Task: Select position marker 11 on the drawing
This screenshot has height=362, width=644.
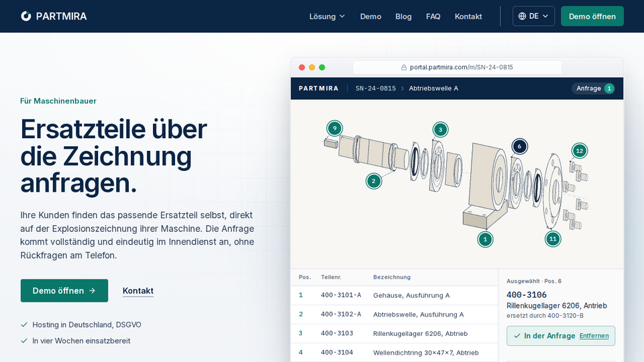Action: (x=553, y=239)
